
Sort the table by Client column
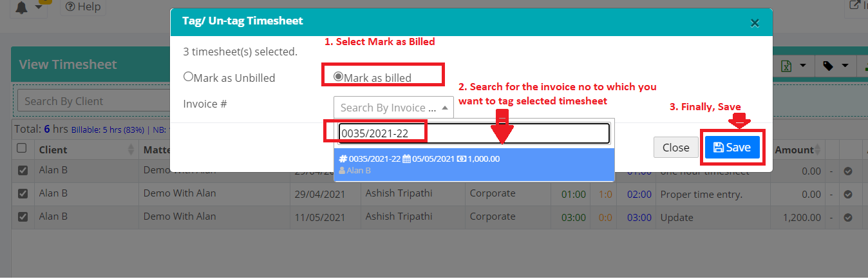(x=131, y=149)
